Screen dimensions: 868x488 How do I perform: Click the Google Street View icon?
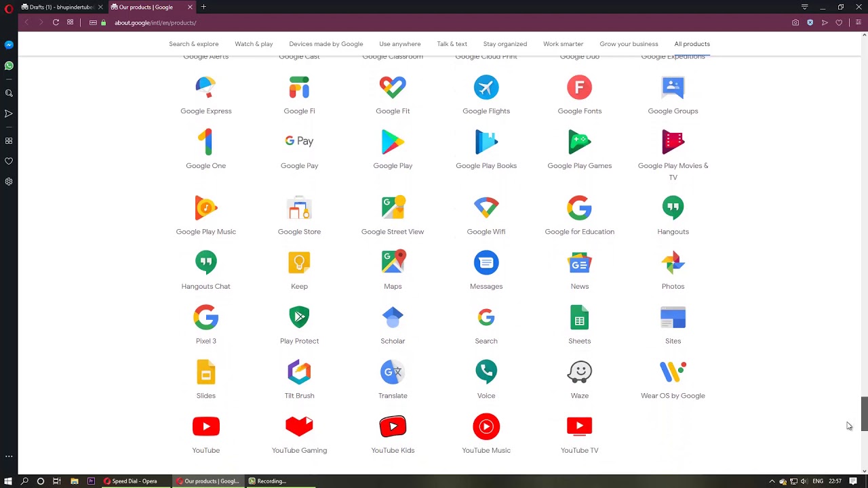[393, 208]
